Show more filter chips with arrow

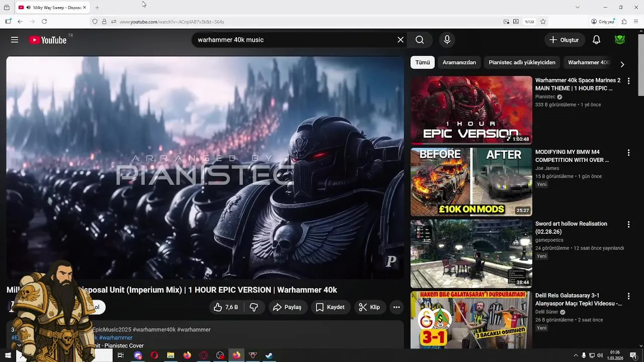pos(622,64)
